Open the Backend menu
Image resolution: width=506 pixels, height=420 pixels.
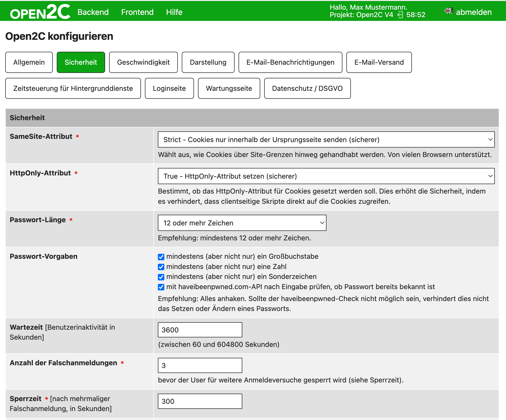[93, 12]
